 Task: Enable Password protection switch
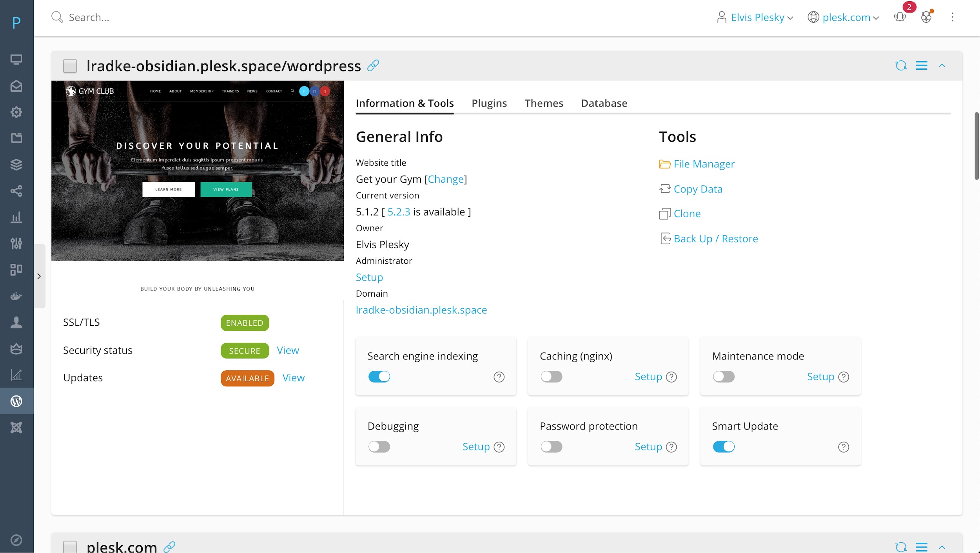point(551,447)
